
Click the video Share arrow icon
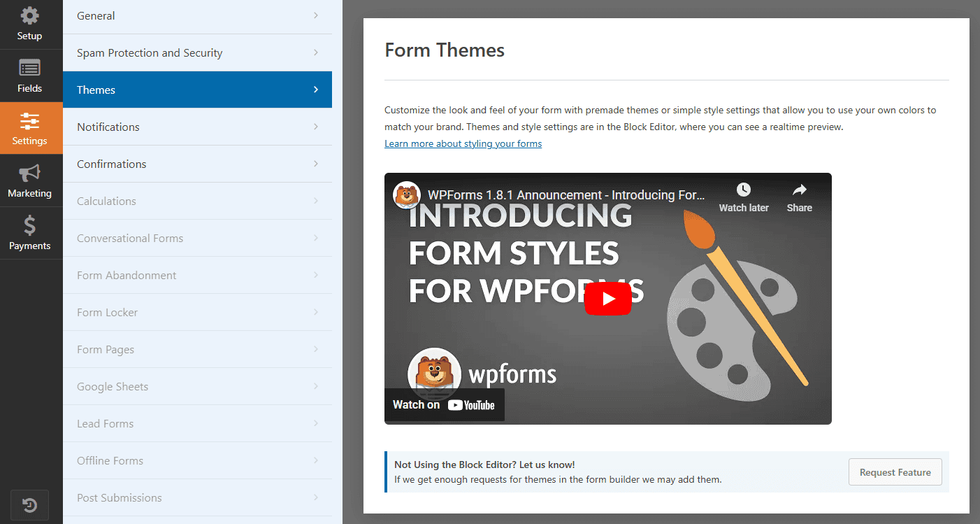pos(800,190)
